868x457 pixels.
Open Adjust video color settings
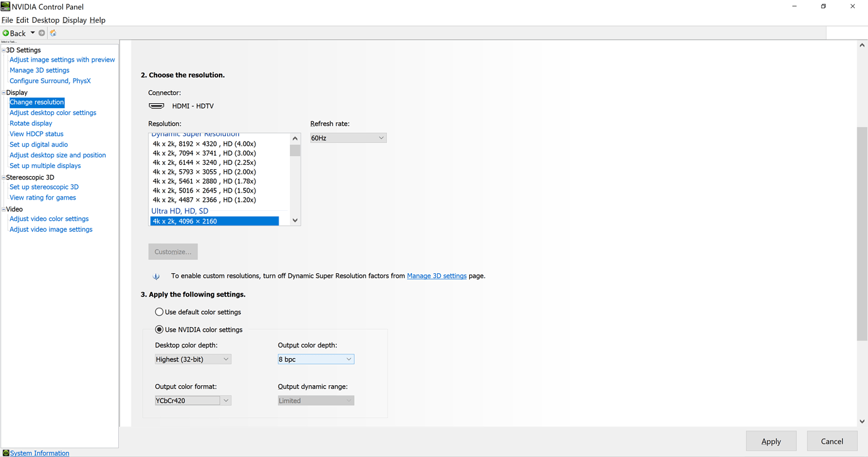(49, 219)
